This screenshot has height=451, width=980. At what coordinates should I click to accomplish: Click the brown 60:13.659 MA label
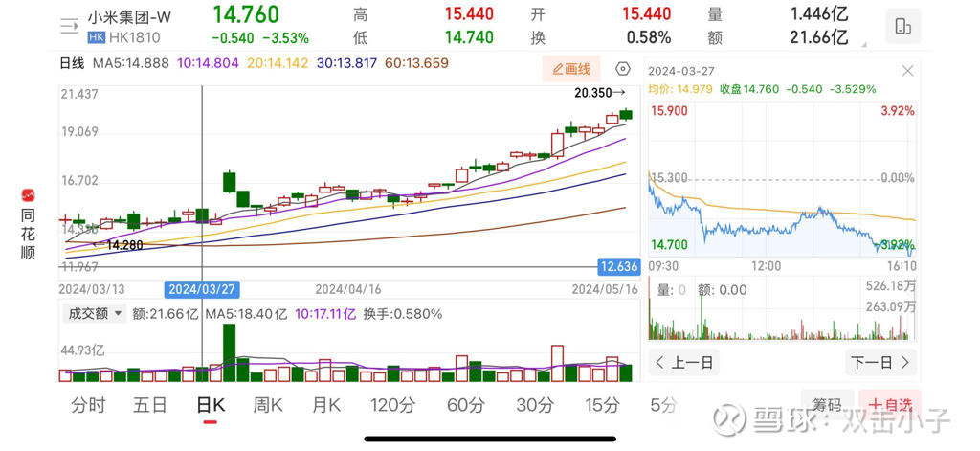tap(417, 63)
